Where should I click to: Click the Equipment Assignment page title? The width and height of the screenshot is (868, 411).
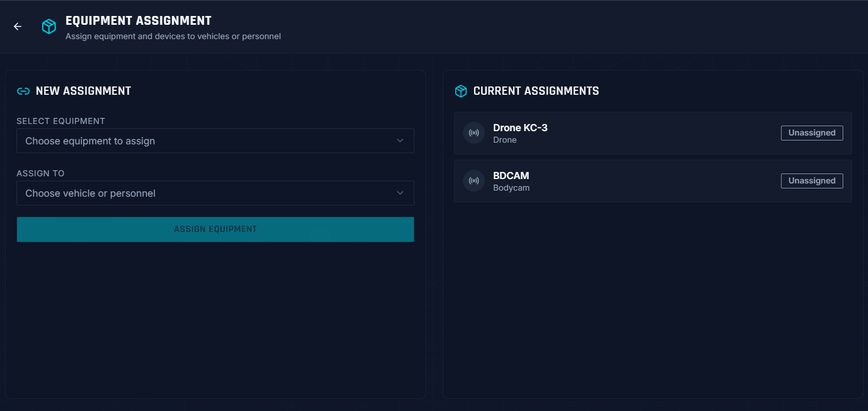coord(138,21)
